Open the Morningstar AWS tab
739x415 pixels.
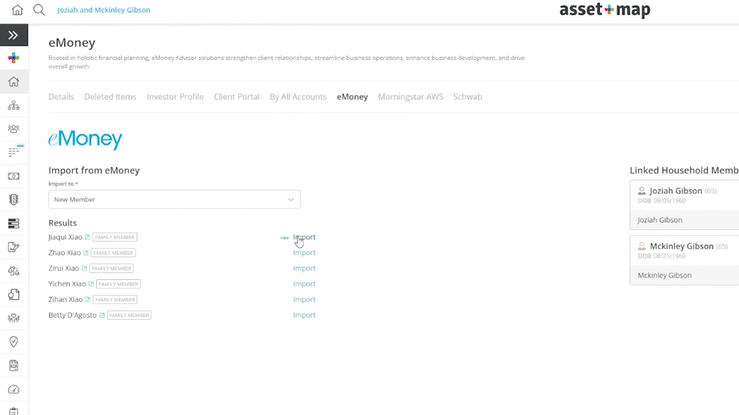[x=411, y=97]
